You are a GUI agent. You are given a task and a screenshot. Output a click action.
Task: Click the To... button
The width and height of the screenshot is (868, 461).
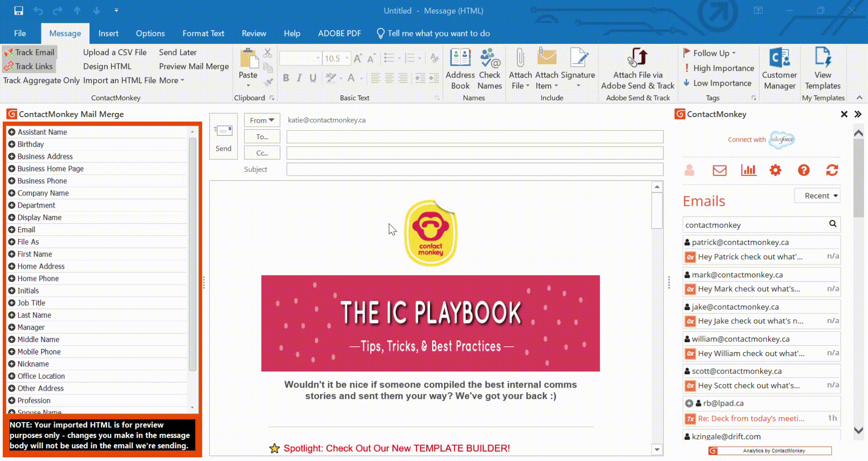pyautogui.click(x=262, y=137)
